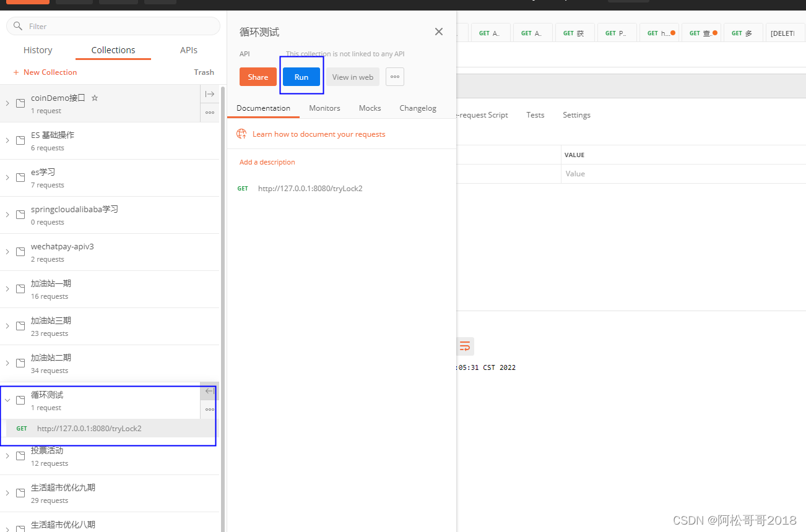This screenshot has height=532, width=806.
Task: Click the folder icon of 加油站二期
Action: coord(20,363)
